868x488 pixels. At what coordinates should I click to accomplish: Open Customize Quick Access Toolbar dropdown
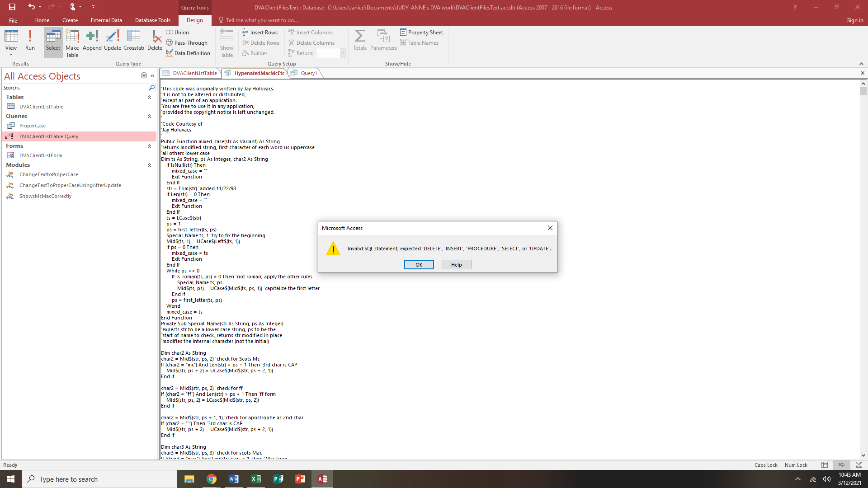coord(93,7)
